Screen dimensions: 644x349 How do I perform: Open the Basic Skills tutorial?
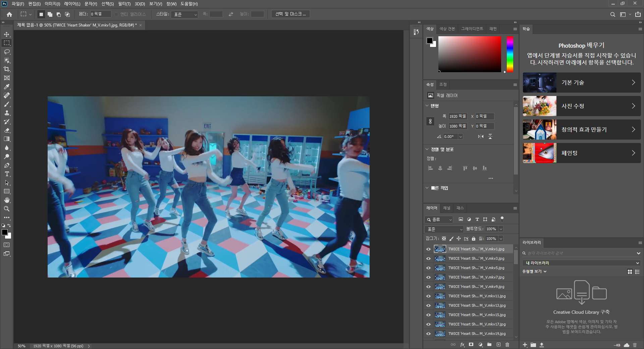pos(582,83)
